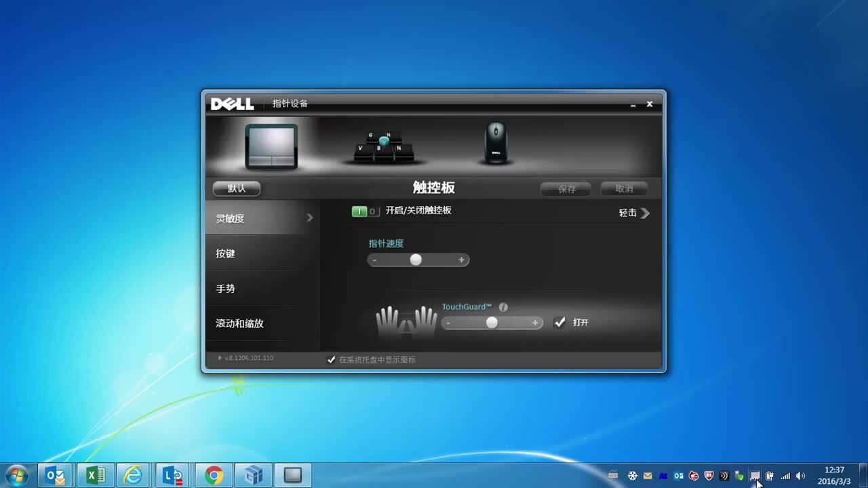This screenshot has width=868, height=488.
Task: Open Lync from the taskbar
Action: [174, 476]
